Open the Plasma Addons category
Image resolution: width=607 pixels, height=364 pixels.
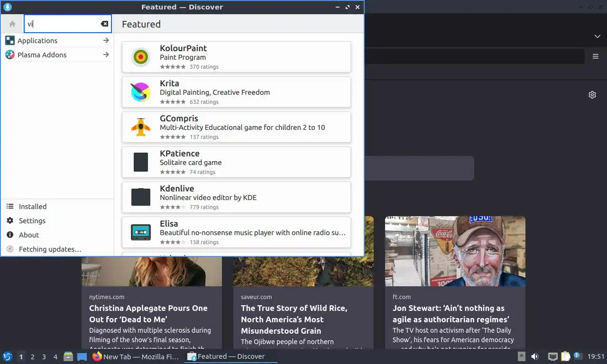[x=57, y=55]
